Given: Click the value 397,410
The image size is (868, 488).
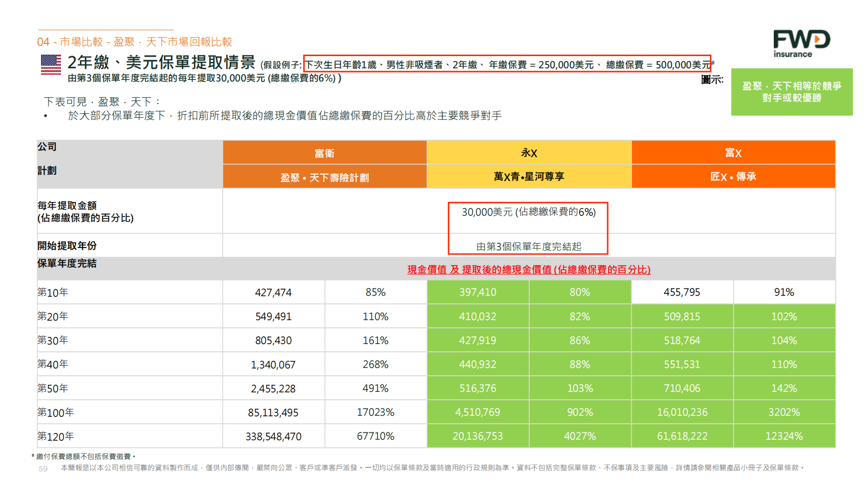Looking at the screenshot, I should pyautogui.click(x=477, y=292).
